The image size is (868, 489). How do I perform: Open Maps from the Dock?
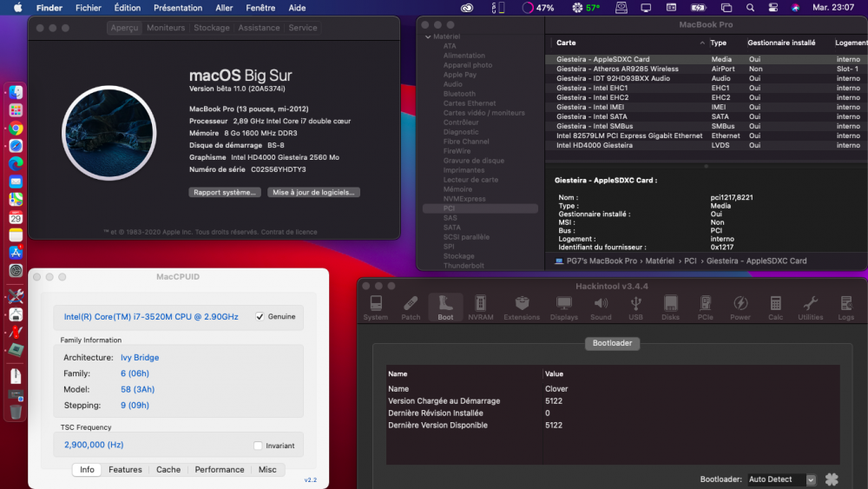16,199
